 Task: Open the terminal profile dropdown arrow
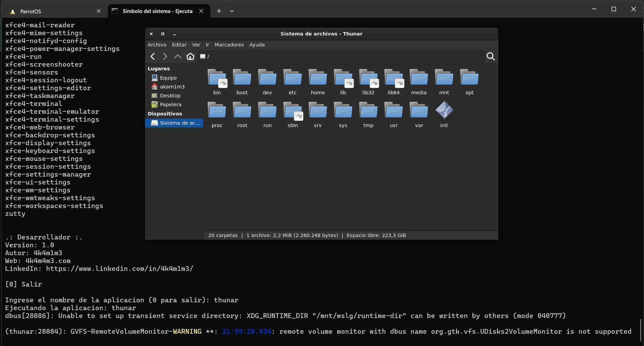[x=232, y=11]
